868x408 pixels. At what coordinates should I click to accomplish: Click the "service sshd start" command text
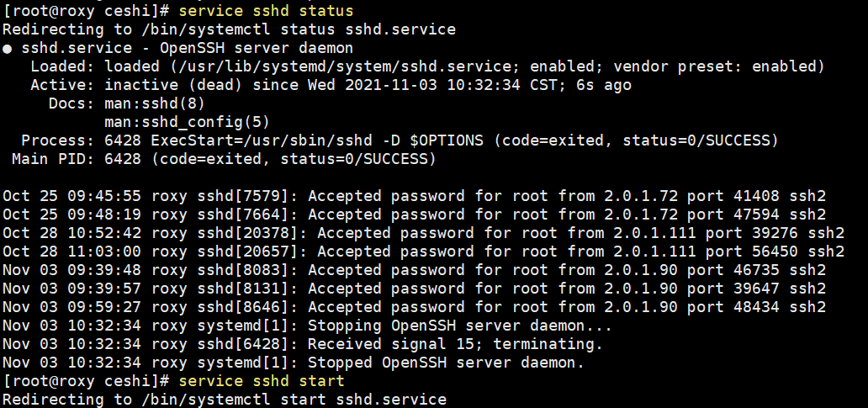(262, 381)
